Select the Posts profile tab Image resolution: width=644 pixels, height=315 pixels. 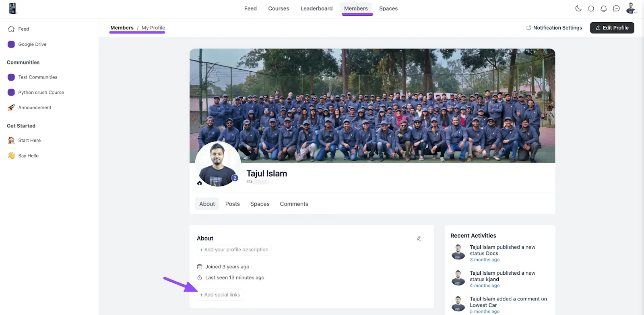pos(233,204)
